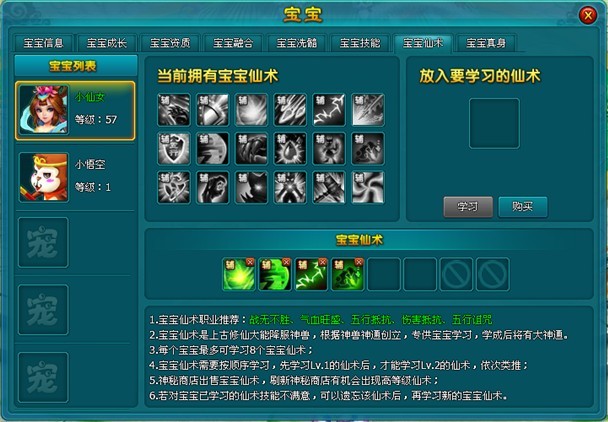Image resolution: width=608 pixels, height=422 pixels.
Task: Go to 宝宝真身 tab
Action: click(x=486, y=43)
